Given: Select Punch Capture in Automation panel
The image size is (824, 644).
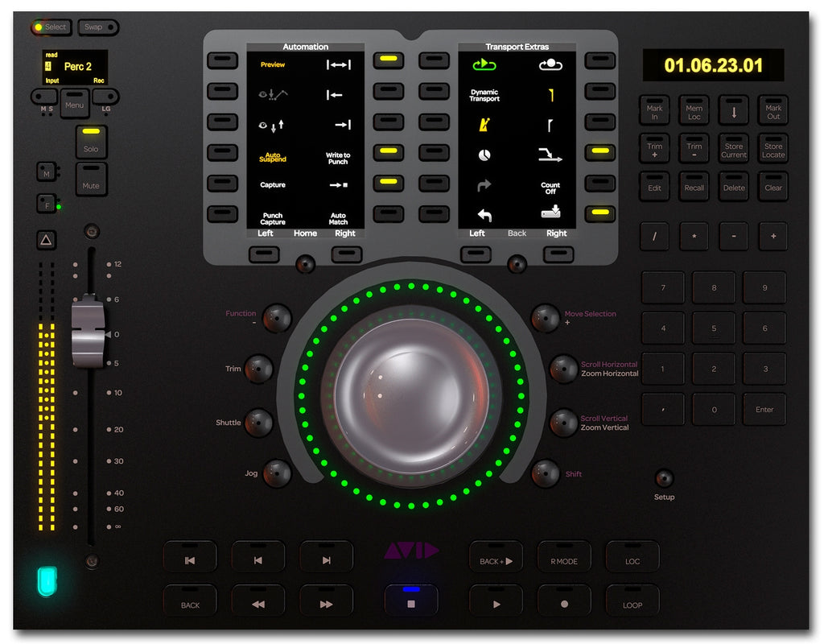Looking at the screenshot, I should click(x=272, y=219).
